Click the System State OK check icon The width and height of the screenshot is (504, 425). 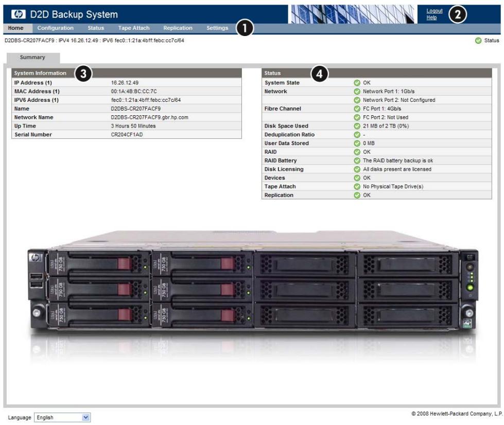pos(357,83)
